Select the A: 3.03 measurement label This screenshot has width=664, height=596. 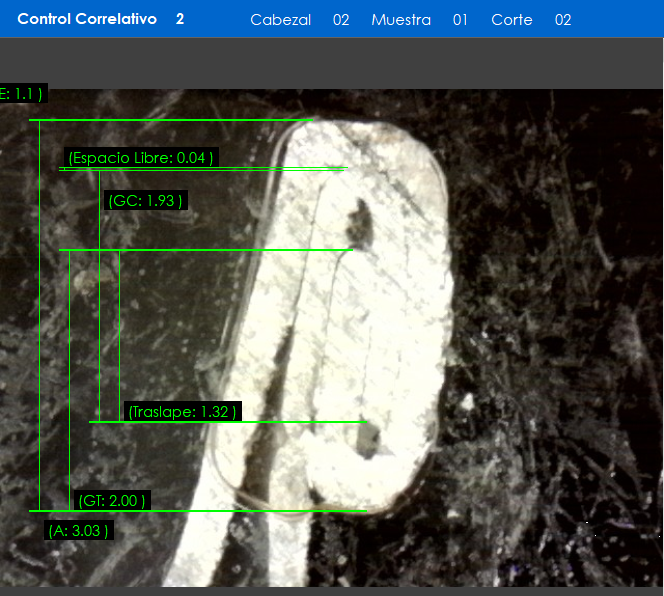(x=78, y=531)
